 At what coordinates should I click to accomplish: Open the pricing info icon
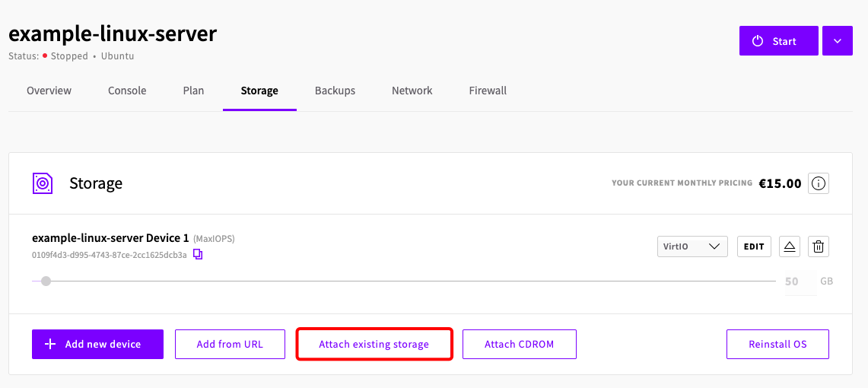pos(819,183)
